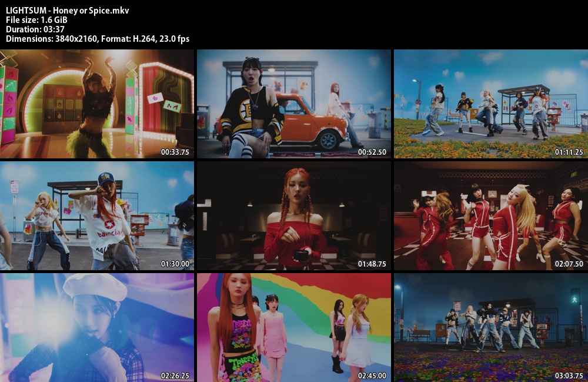Select the thumbnail stamped 02:07.50
This screenshot has height=382, width=588.
(x=491, y=216)
